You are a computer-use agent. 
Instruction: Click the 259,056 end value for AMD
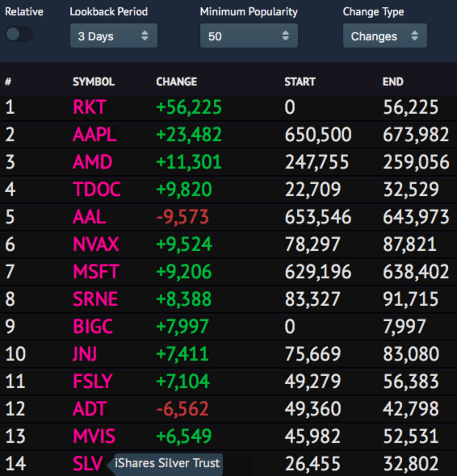(416, 162)
